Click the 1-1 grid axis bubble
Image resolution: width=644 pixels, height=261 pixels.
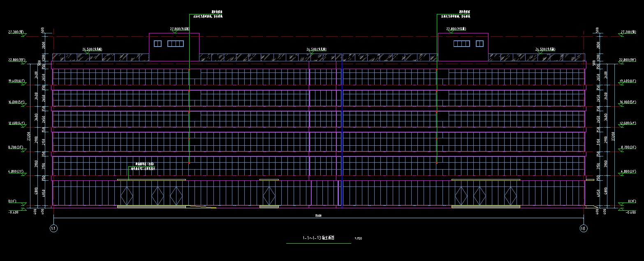tap(53, 228)
